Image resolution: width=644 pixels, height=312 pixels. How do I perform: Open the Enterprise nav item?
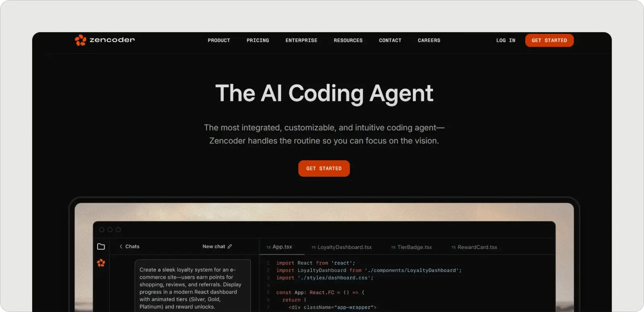[x=301, y=40]
